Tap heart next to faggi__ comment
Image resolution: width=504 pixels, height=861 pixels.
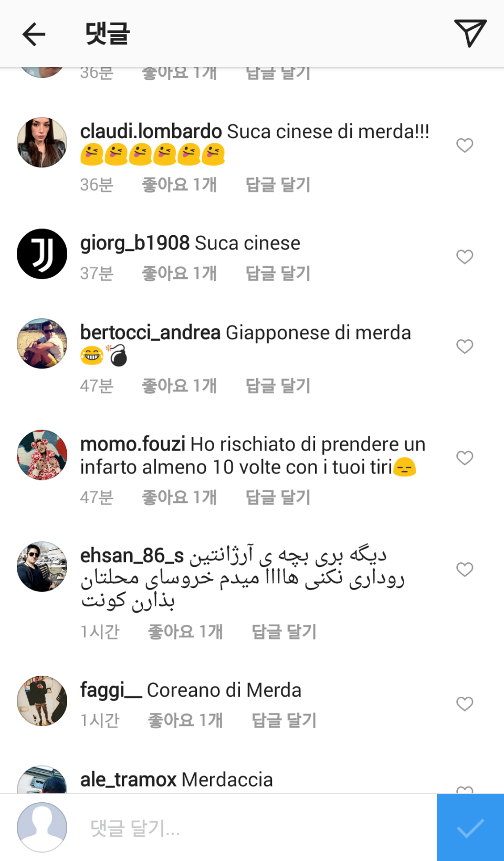465,704
